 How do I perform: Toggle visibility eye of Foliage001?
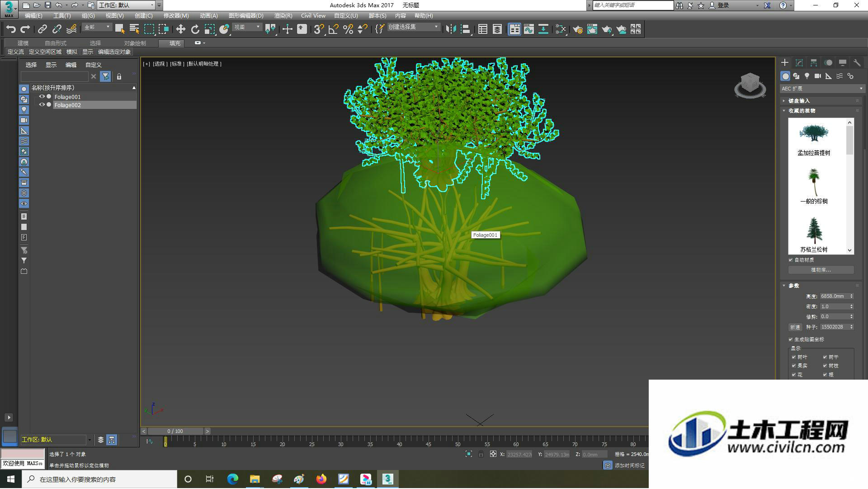42,97
